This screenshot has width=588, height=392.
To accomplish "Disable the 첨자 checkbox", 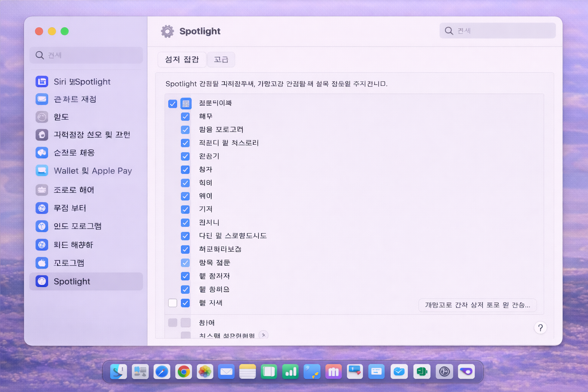I will (185, 170).
